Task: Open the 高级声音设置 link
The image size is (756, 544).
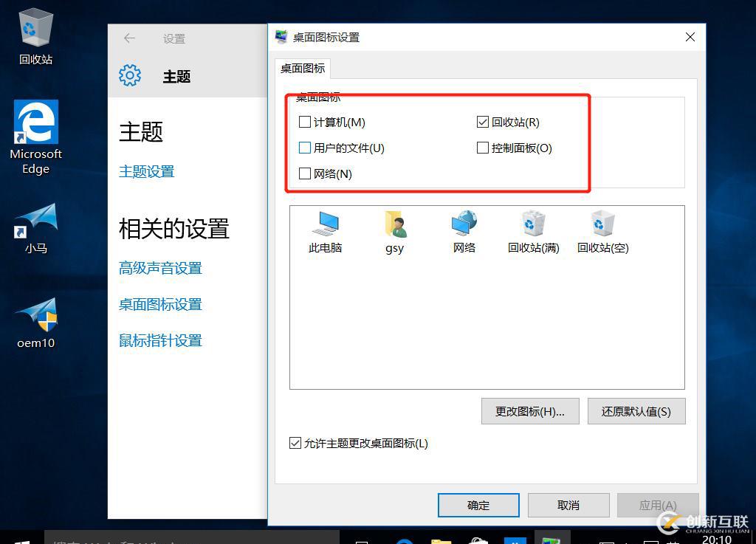Action: tap(160, 268)
